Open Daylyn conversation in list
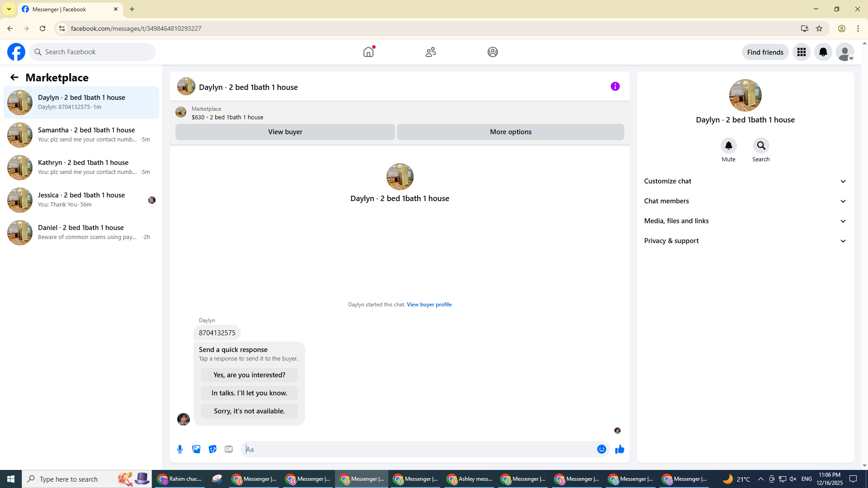Screen dimensions: 868x488 point(81,103)
